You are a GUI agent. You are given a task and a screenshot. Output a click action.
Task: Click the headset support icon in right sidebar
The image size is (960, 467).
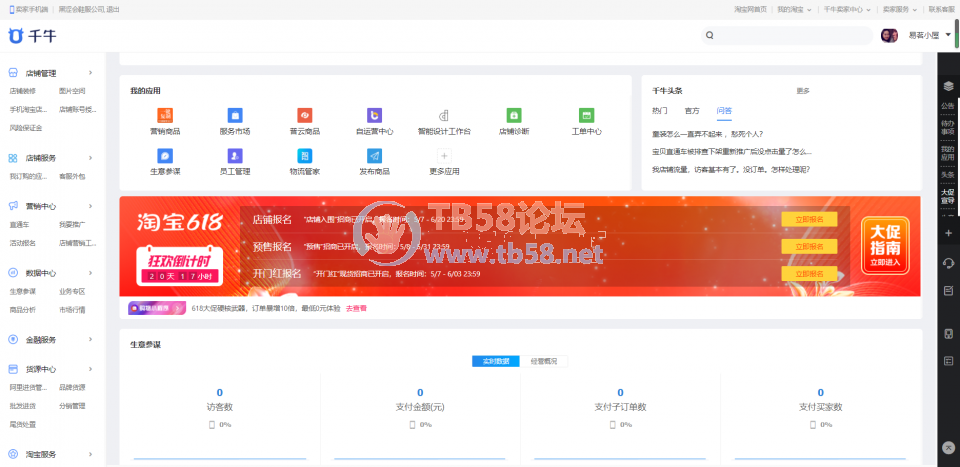pyautogui.click(x=948, y=262)
